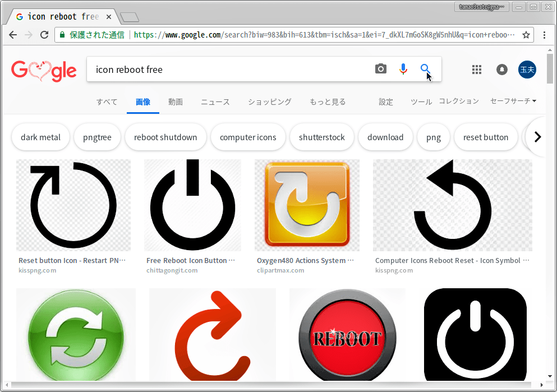557x392 pixels.
Task: Open the red REBOOT button image
Action: pyautogui.click(x=347, y=334)
